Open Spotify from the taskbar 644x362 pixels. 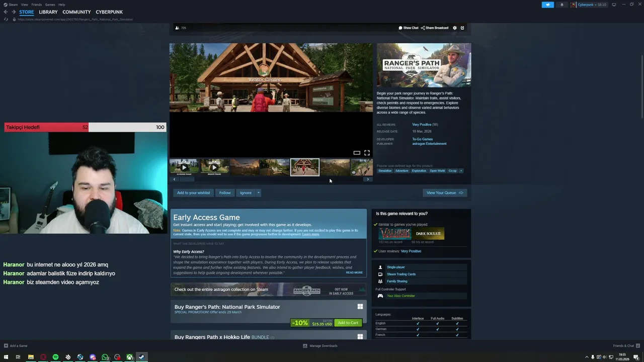pyautogui.click(x=55, y=357)
